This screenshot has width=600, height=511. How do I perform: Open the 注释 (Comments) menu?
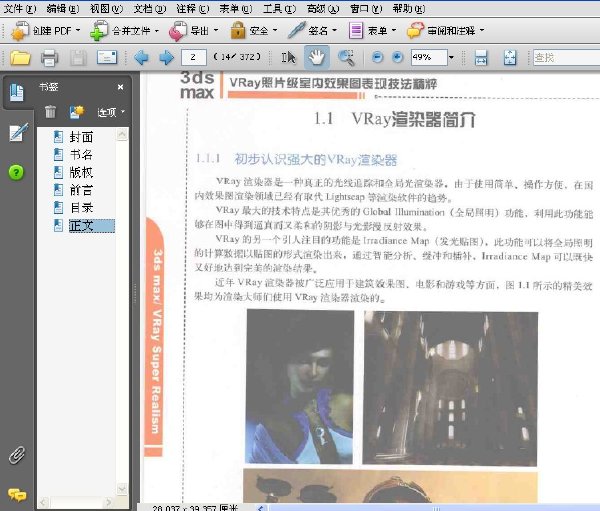[192, 8]
